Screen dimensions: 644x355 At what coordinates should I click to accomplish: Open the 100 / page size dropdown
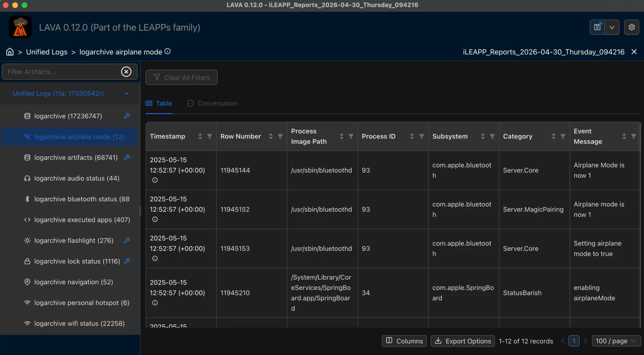(616, 341)
